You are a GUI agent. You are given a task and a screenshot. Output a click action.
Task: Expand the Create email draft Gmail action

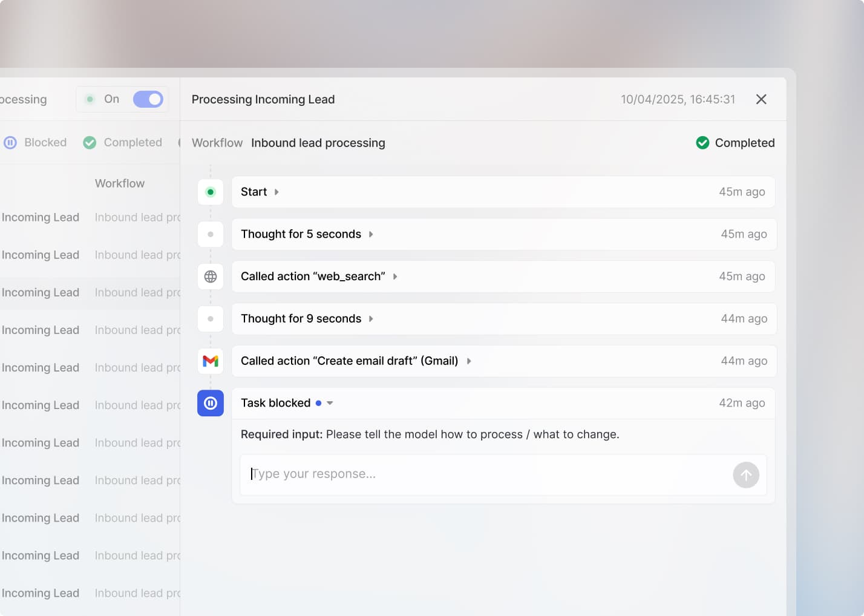469,361
